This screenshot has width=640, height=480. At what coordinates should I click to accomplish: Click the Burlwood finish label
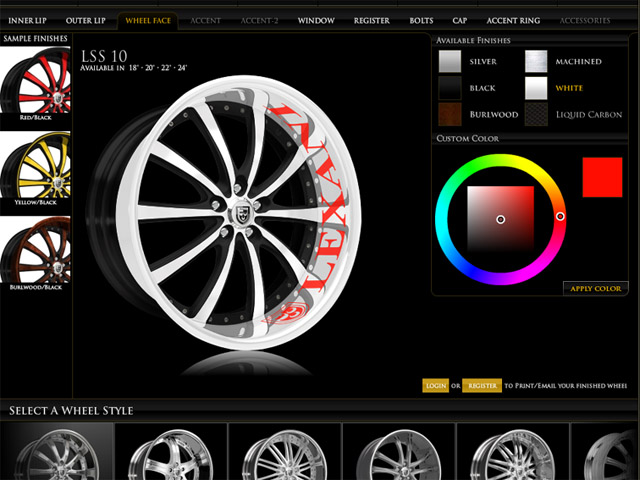493,115
